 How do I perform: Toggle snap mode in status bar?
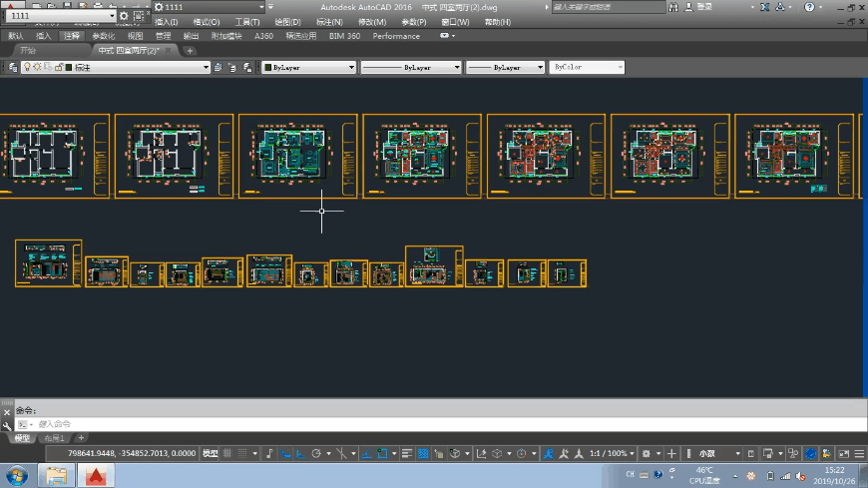242,454
